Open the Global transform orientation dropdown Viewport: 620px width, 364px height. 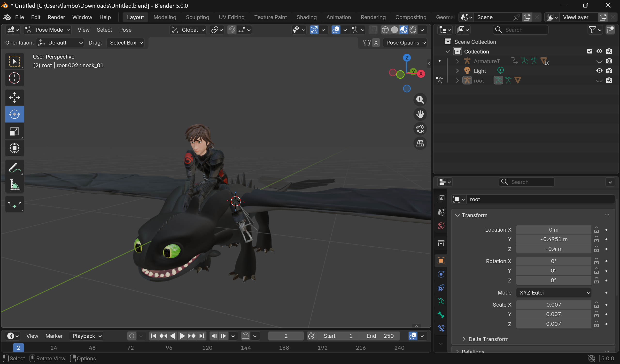(188, 30)
